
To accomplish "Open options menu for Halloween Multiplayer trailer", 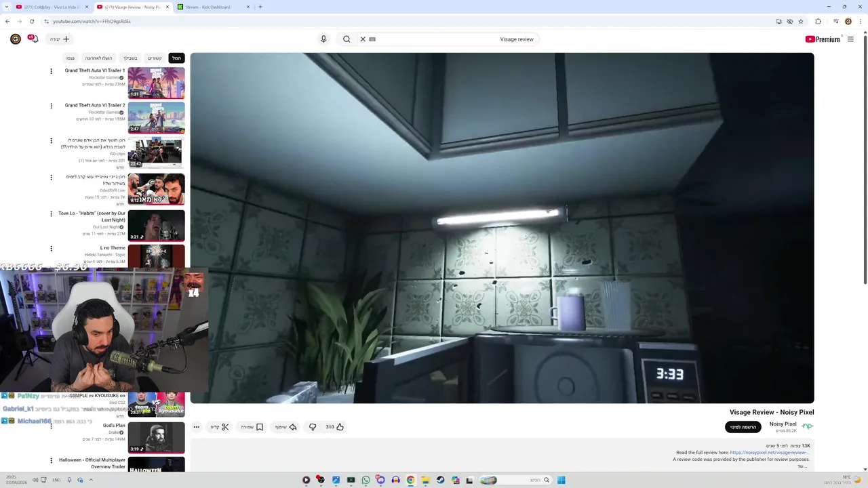I will (x=51, y=461).
